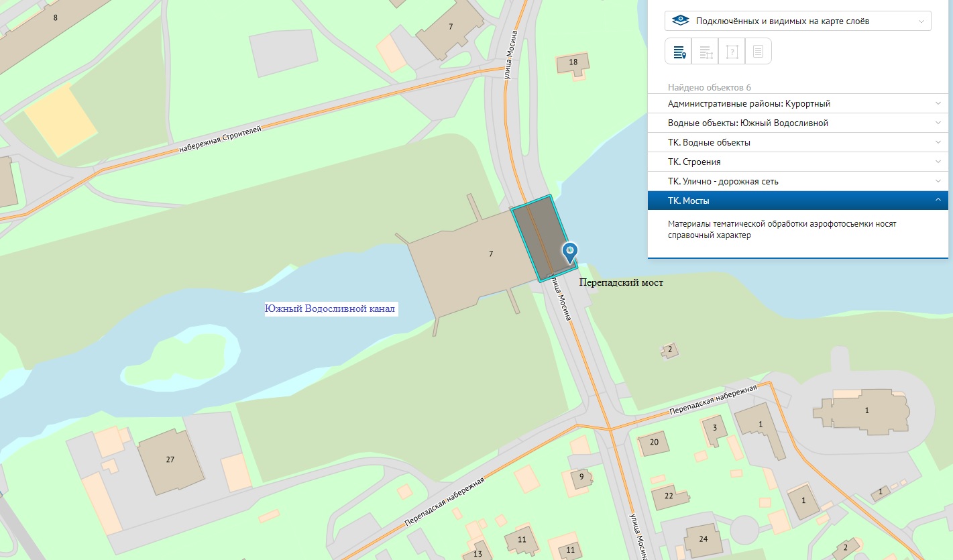Expand the ТК. Строения row

tap(797, 162)
